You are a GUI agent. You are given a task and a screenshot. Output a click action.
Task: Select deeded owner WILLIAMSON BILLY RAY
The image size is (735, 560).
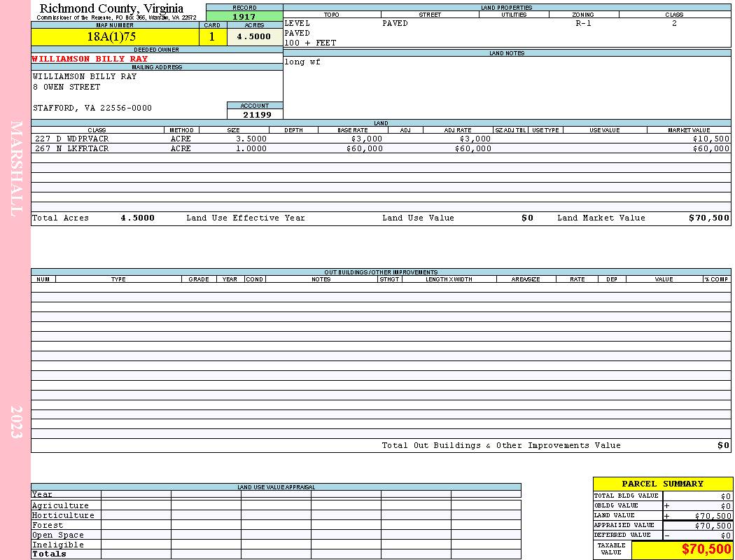90,59
